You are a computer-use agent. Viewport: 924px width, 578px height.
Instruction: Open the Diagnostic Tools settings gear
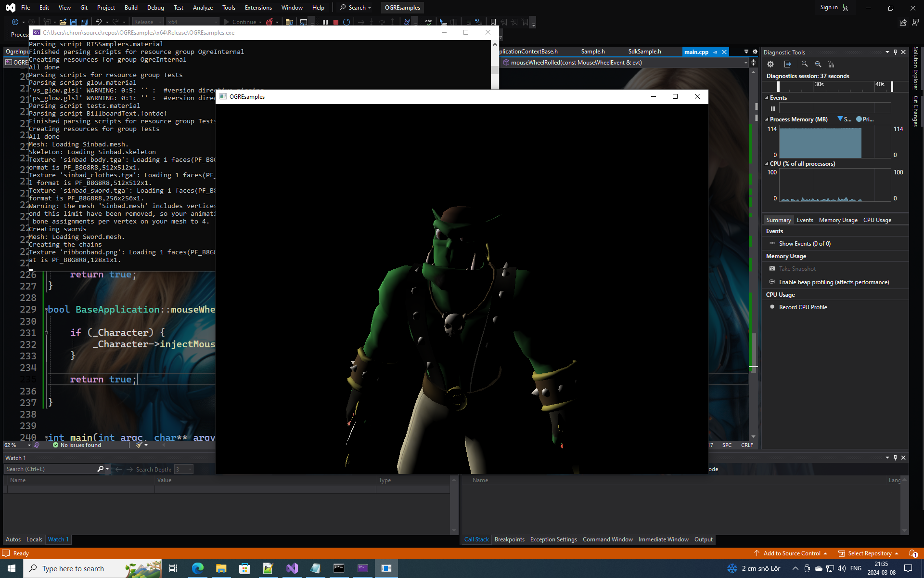770,64
